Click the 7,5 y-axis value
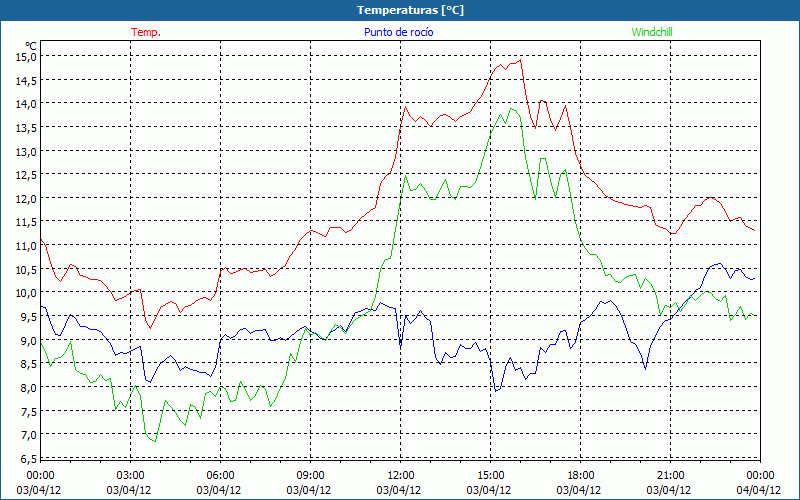This screenshot has height=500, width=800. (x=30, y=411)
